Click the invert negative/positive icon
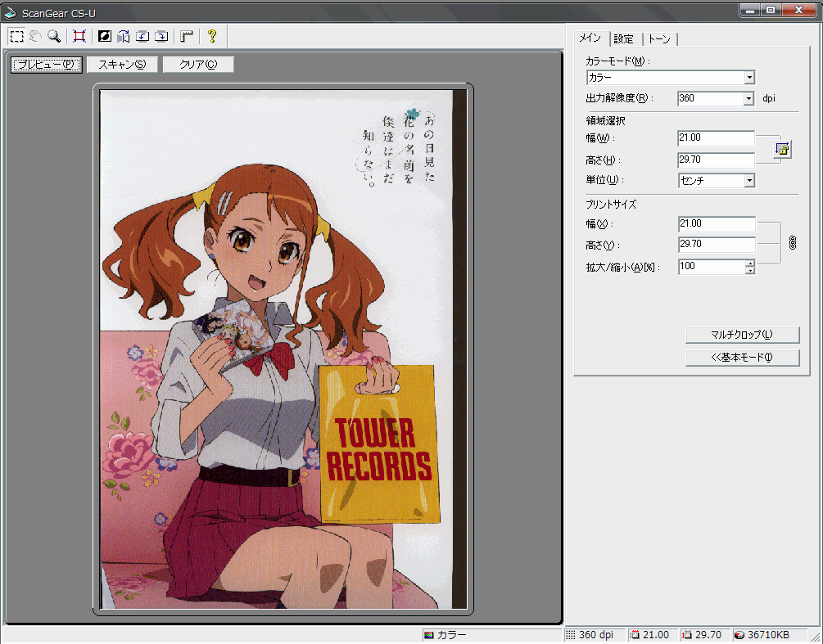The height and width of the screenshot is (644, 823). [105, 36]
